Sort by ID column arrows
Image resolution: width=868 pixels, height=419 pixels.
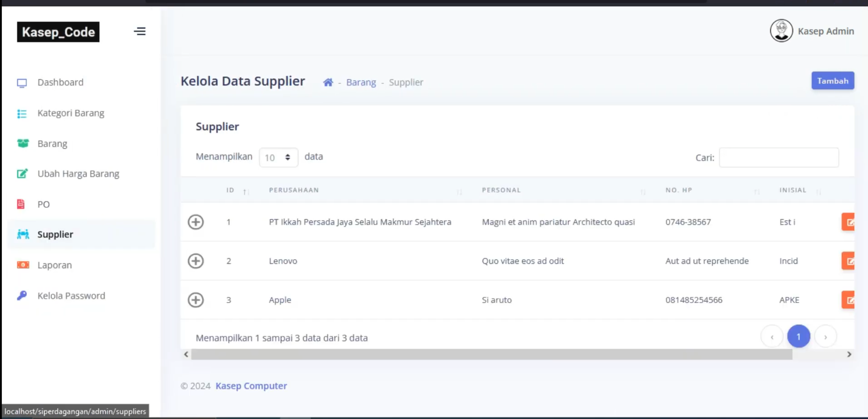246,192
